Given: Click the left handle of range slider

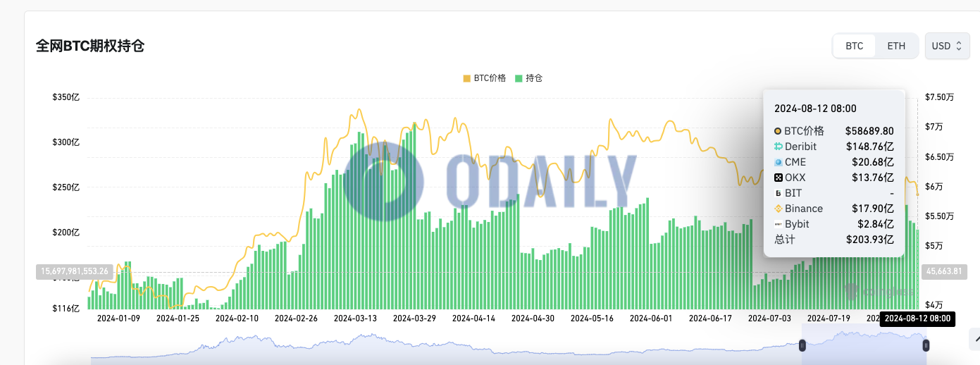Looking at the screenshot, I should (x=802, y=345).
